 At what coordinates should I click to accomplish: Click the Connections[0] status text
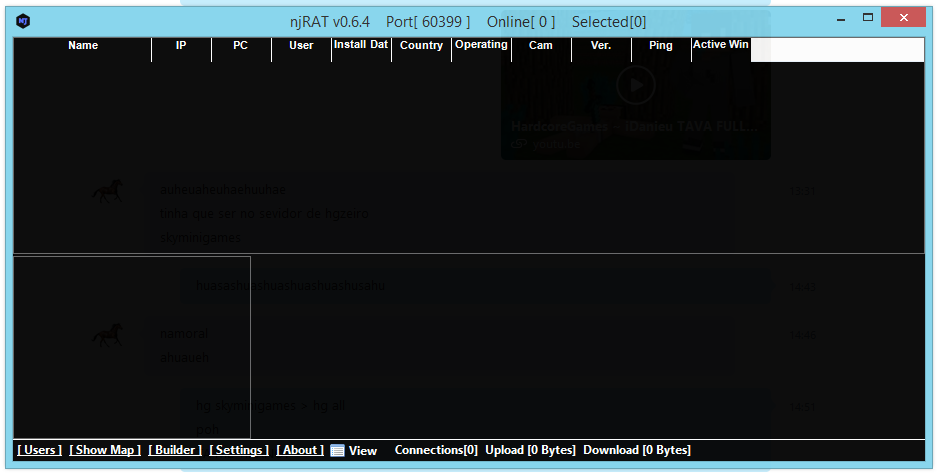[x=436, y=450]
